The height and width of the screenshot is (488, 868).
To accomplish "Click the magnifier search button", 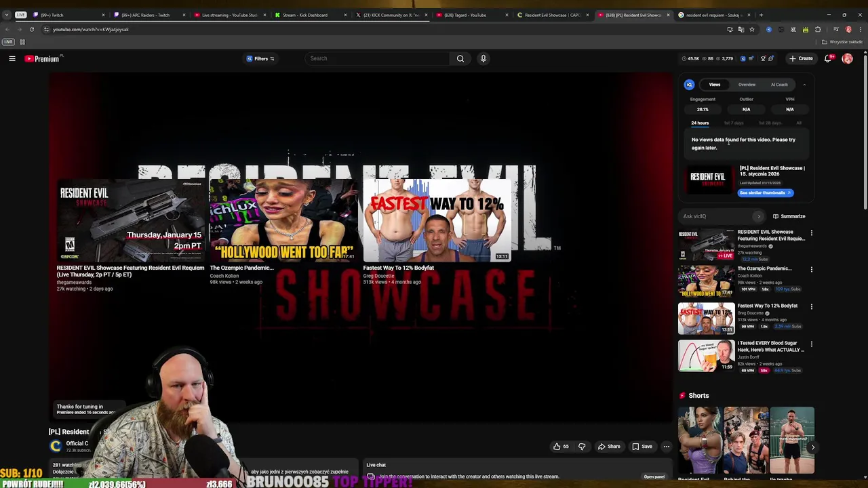I will tap(460, 58).
